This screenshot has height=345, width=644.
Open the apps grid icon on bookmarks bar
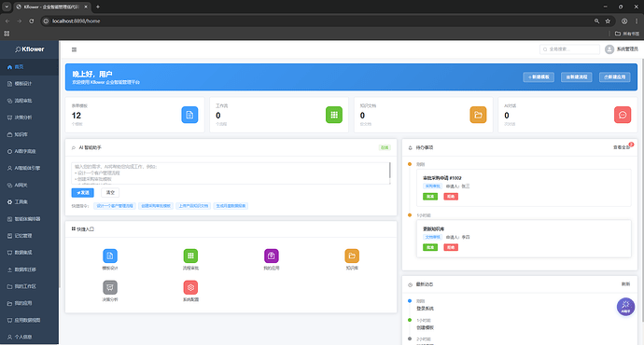[7, 34]
